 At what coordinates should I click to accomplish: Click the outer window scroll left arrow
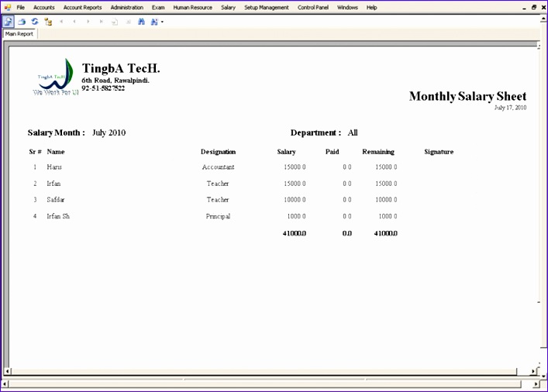[4, 384]
